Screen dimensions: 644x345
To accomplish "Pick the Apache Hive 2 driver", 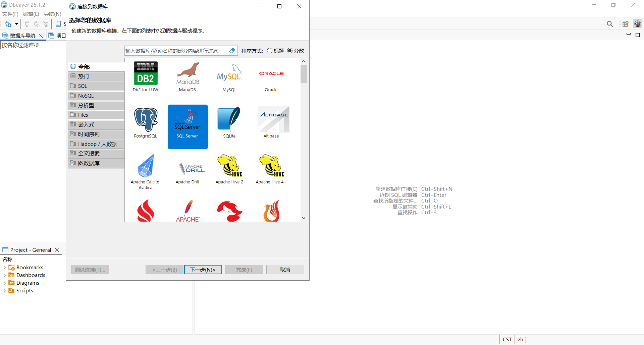I will [x=229, y=169].
